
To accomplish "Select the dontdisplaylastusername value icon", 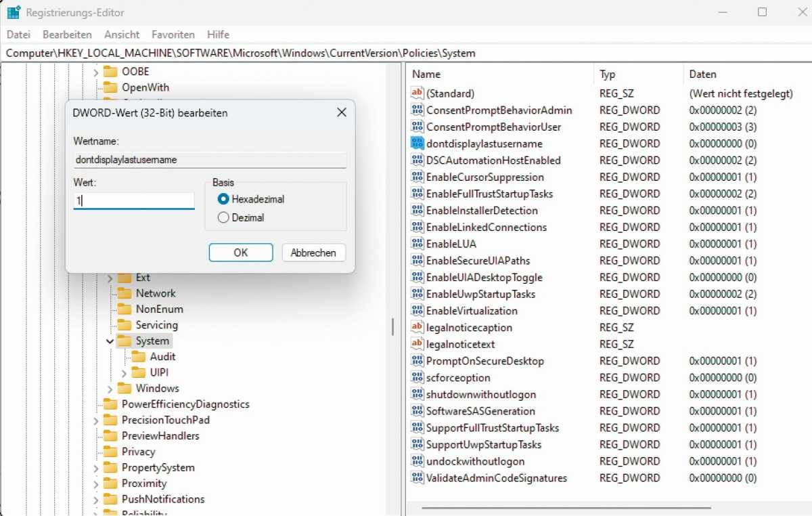I will pos(417,144).
